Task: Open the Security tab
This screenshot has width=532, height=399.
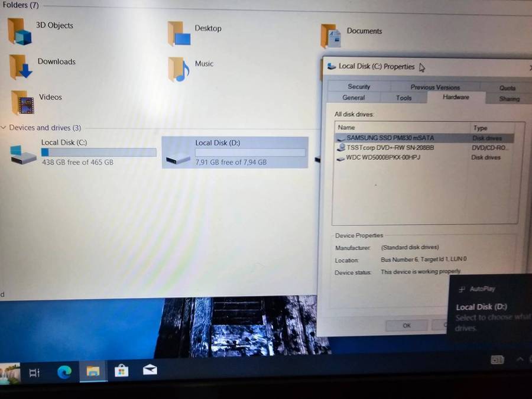Action: pyautogui.click(x=359, y=87)
